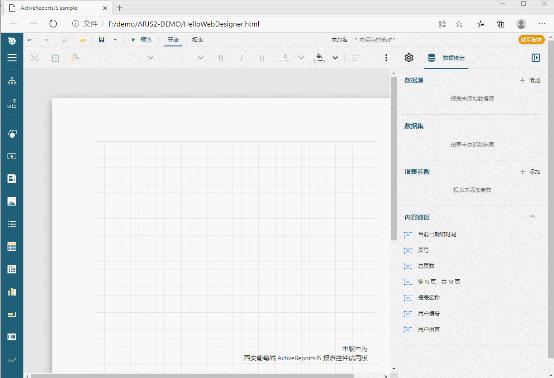Close the ActiveReportsJS sample tab
554x378 pixels.
coord(105,8)
